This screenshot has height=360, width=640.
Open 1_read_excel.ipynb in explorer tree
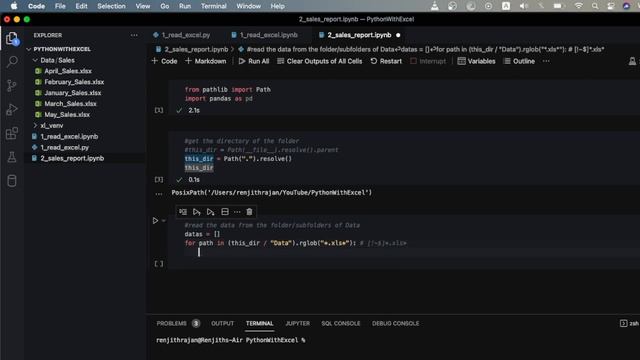point(69,136)
